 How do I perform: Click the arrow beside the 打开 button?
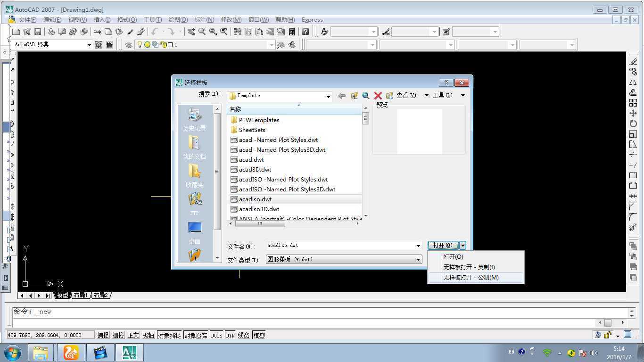(463, 245)
